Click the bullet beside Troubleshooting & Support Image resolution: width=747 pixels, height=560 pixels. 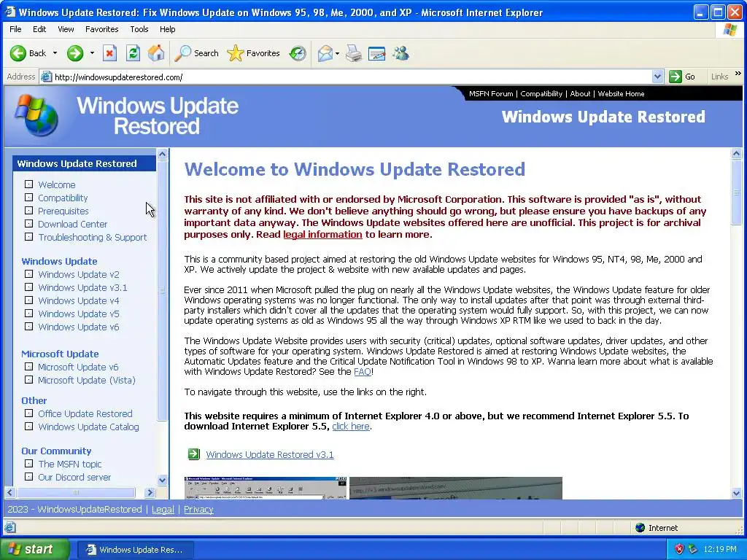(x=29, y=237)
